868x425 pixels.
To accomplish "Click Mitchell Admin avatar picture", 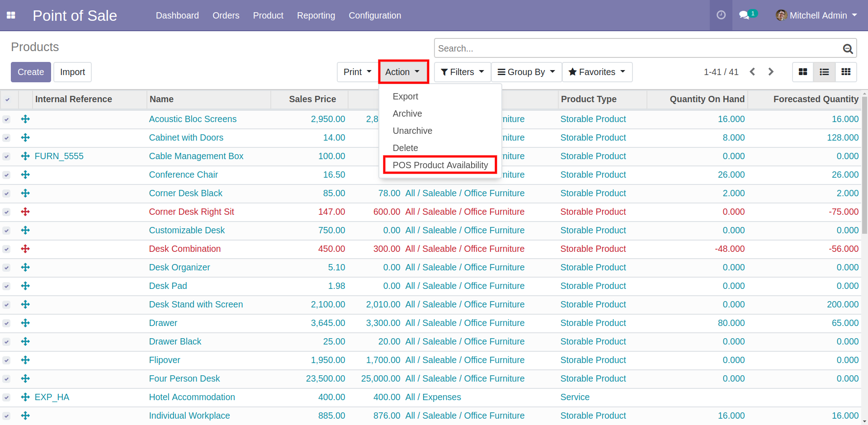I will click(x=781, y=15).
